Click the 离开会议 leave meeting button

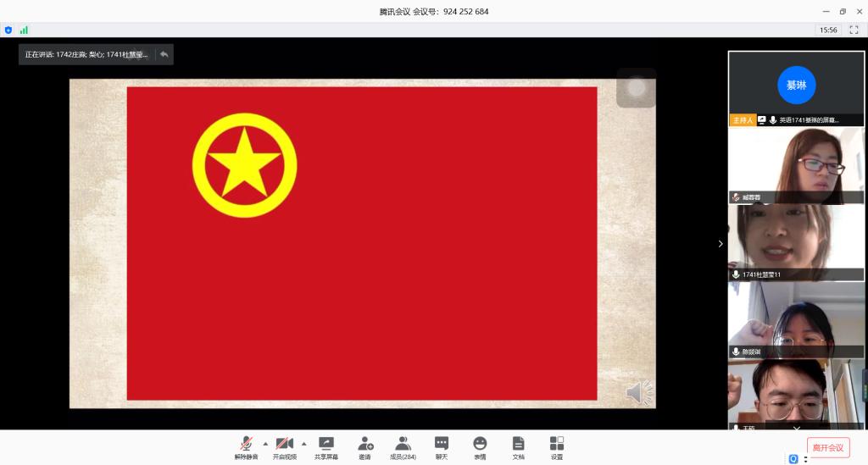point(828,447)
